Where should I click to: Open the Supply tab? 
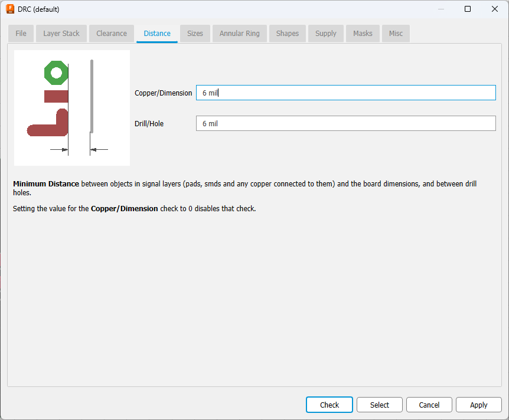325,34
